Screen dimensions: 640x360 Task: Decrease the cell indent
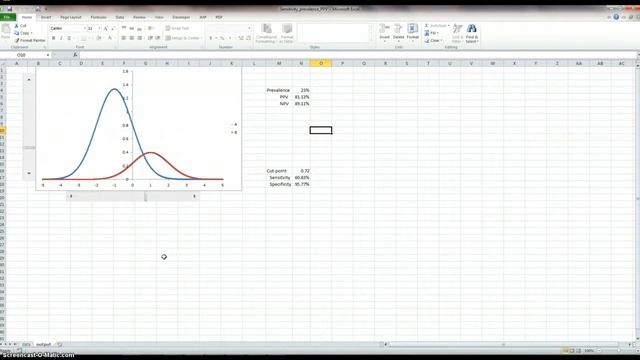coord(150,38)
